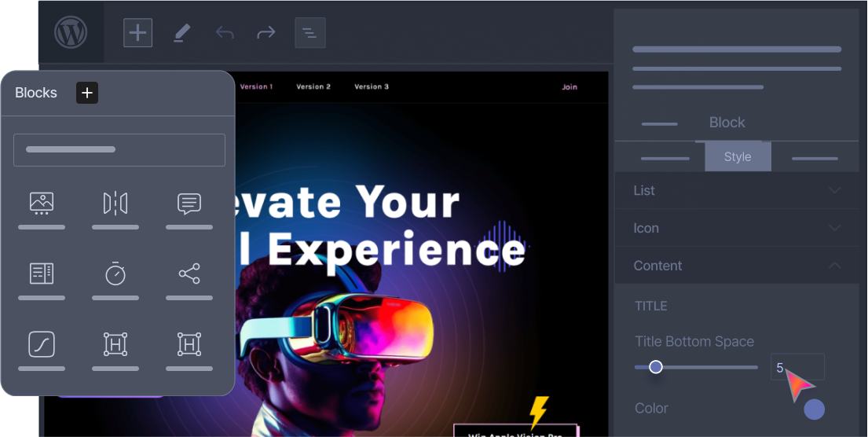Adjust the Title Bottom Space slider handle
Image resolution: width=868 pixels, height=437 pixels.
coord(655,367)
